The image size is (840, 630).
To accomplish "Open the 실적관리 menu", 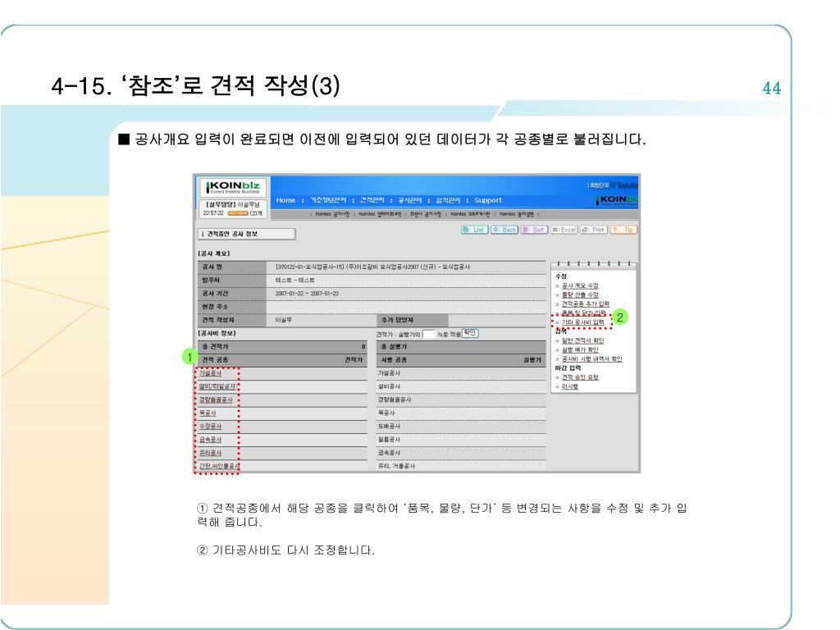I will [x=448, y=200].
